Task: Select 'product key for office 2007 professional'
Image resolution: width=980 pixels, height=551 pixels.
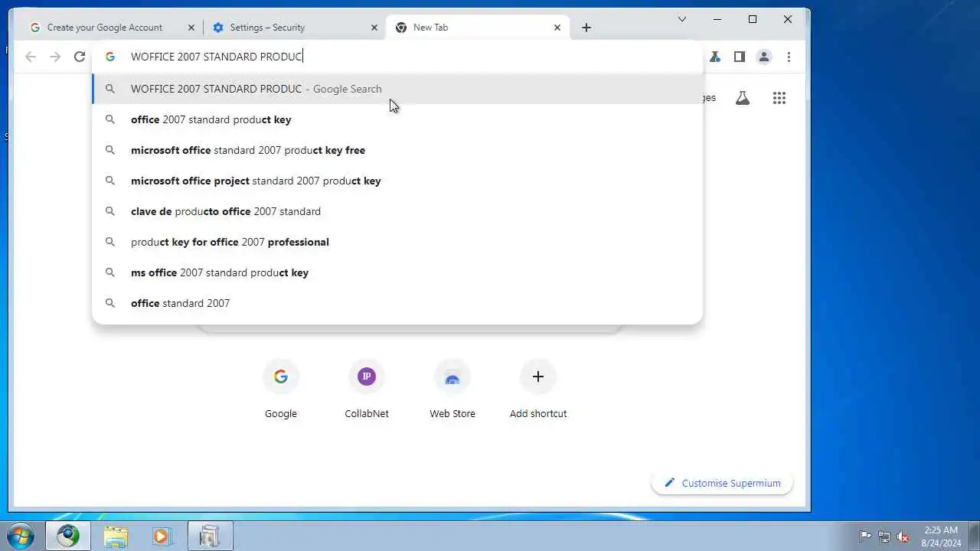Action: click(397, 242)
